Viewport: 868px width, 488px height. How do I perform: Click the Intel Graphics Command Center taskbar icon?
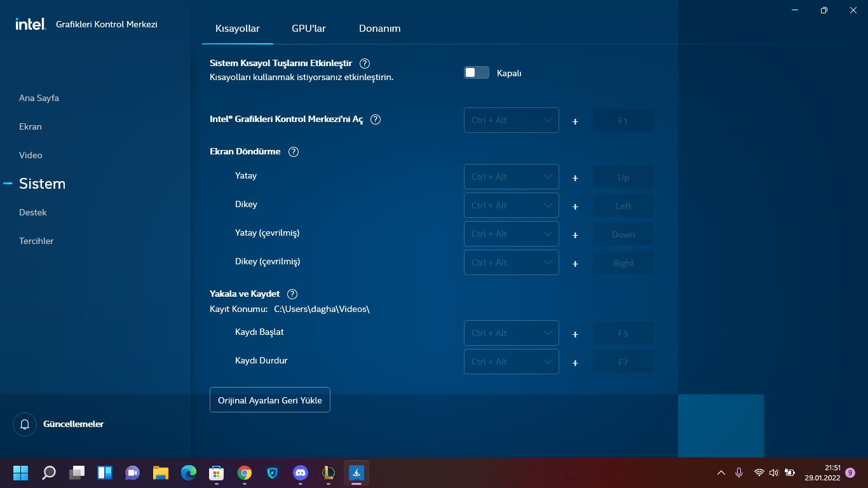pos(356,473)
